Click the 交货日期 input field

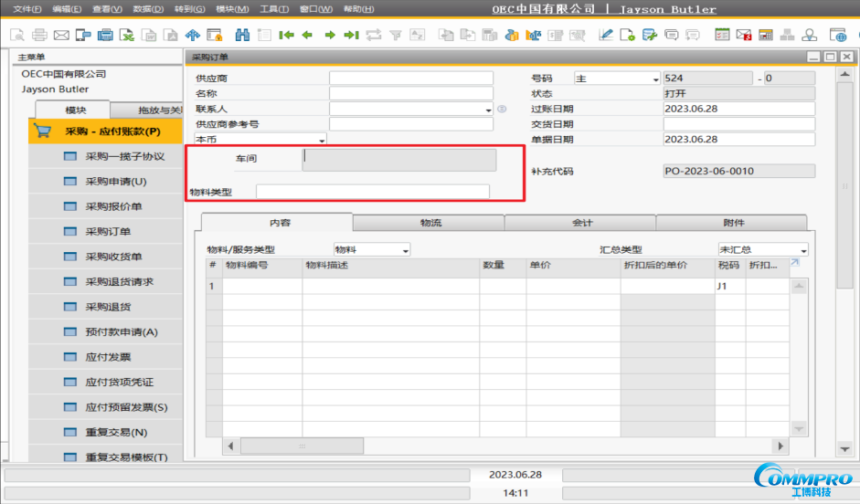(738, 124)
